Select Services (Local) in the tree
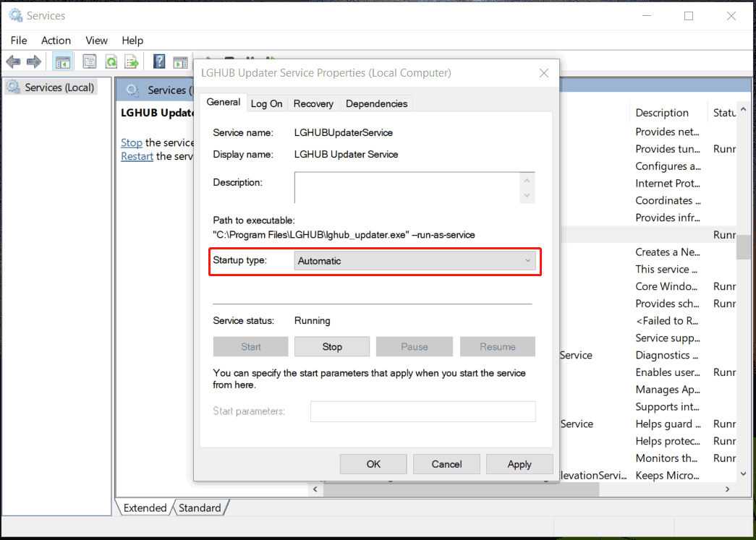 [x=59, y=87]
